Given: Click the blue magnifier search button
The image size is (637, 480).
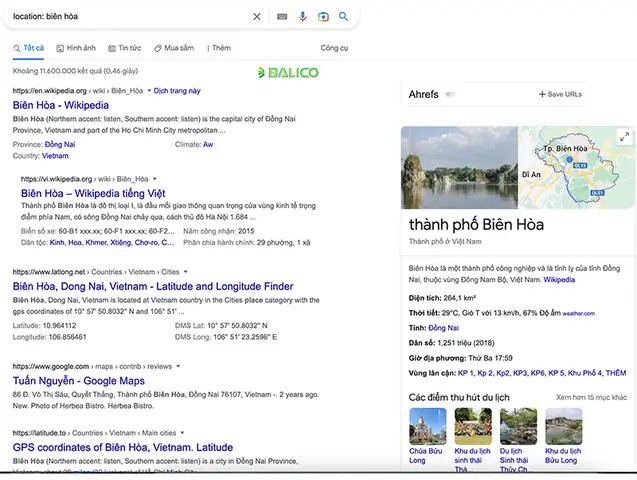Looking at the screenshot, I should tap(343, 17).
